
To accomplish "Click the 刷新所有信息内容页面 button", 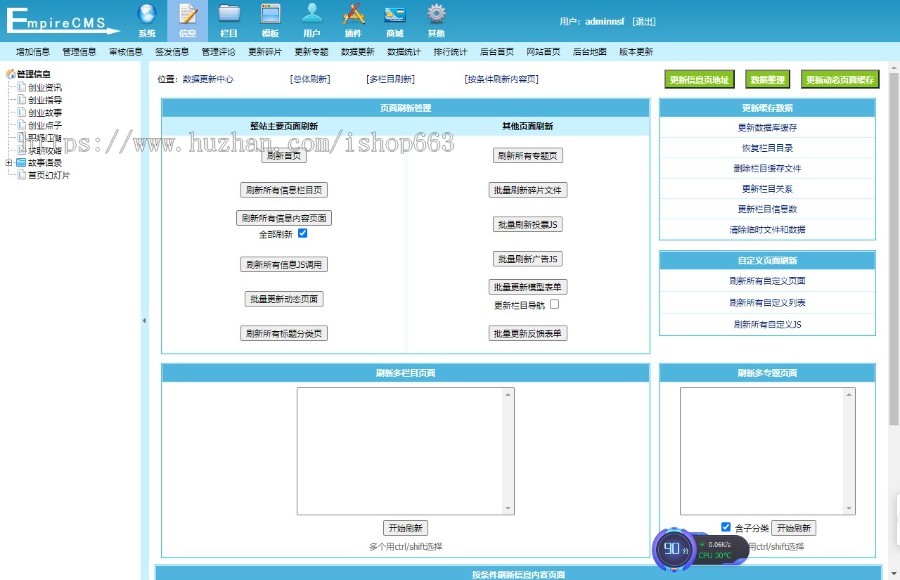I will [284, 218].
